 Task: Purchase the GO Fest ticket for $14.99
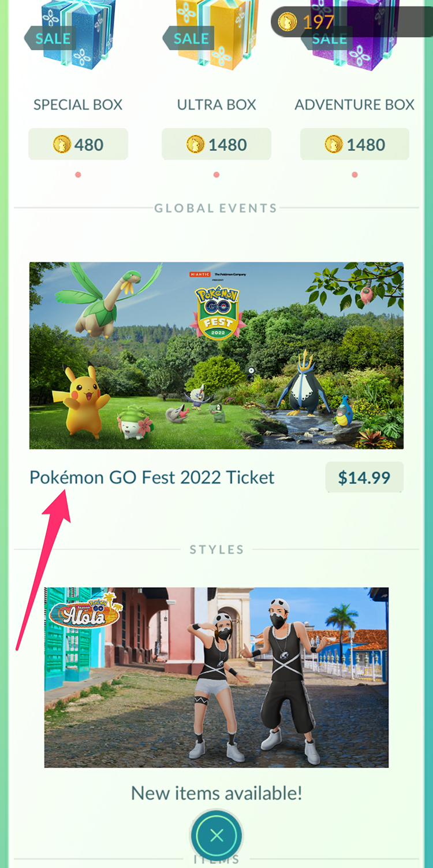click(x=364, y=477)
